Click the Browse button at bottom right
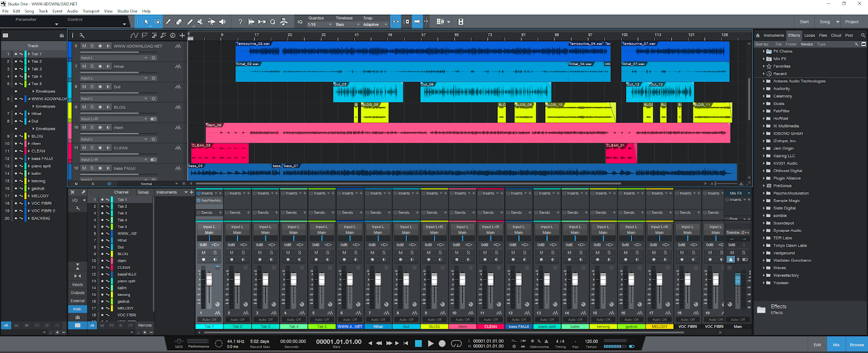The height and width of the screenshot is (353, 868). point(857,345)
